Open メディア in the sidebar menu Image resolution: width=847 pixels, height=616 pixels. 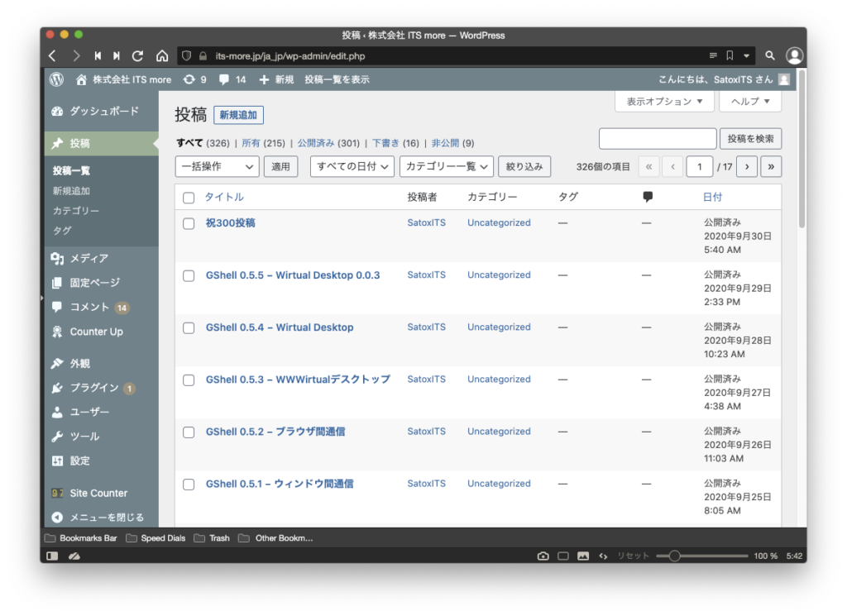pyautogui.click(x=89, y=258)
